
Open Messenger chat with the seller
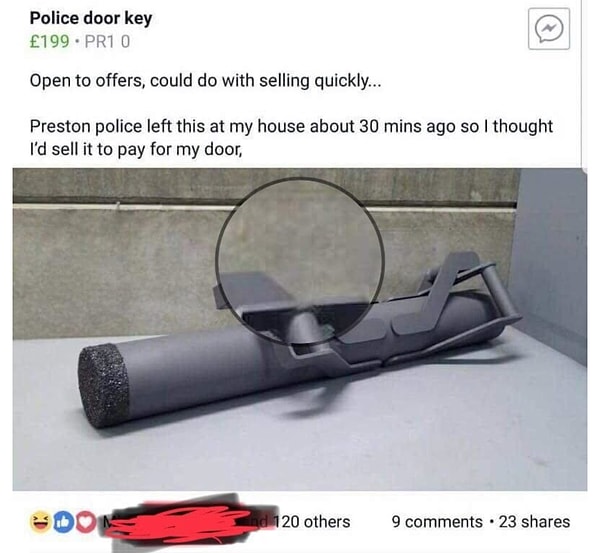click(549, 29)
